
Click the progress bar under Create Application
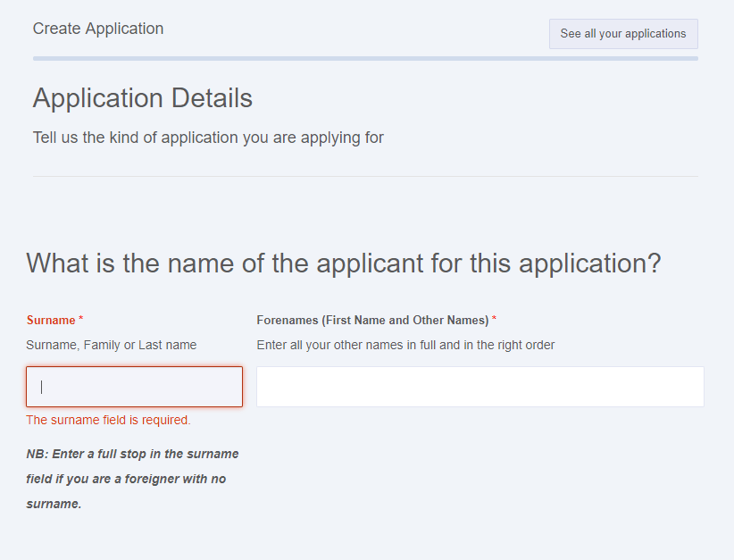365,59
